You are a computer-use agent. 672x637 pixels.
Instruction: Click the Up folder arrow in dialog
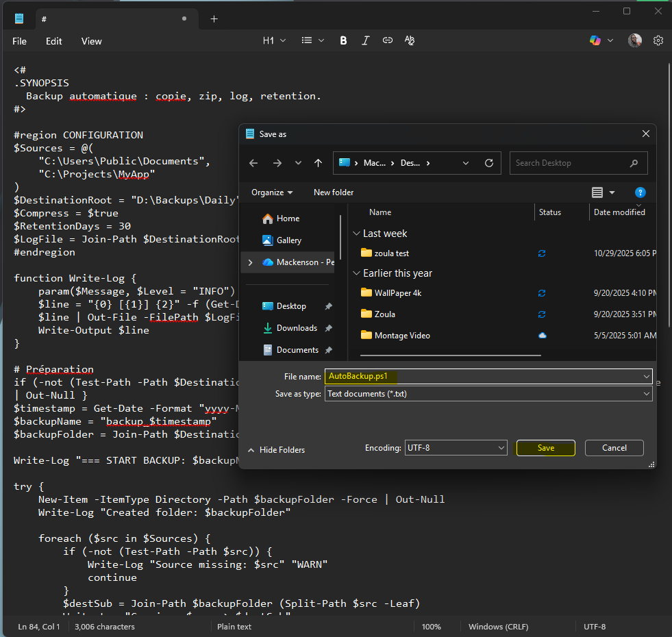click(318, 163)
